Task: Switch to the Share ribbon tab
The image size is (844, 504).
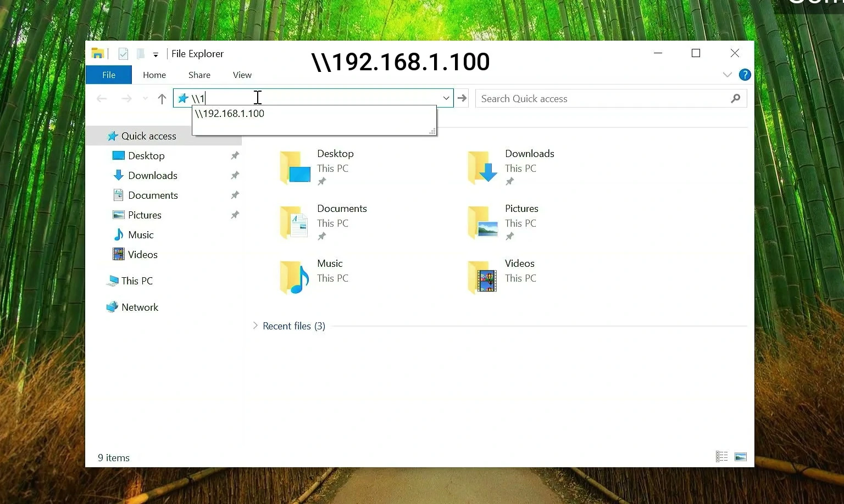Action: (x=199, y=75)
